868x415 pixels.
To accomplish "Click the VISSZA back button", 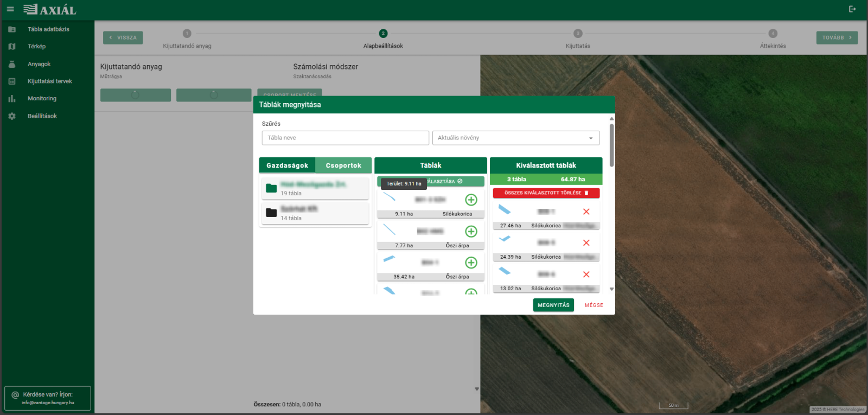I will click(x=123, y=37).
